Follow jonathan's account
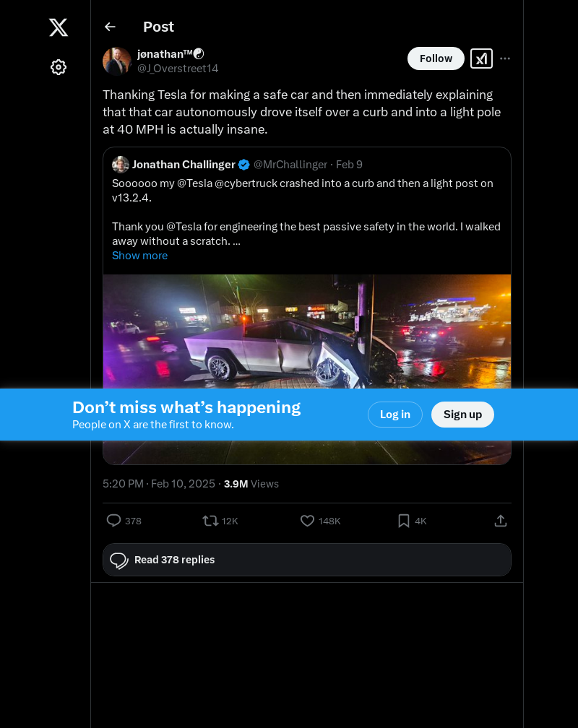This screenshot has height=728, width=578. click(436, 58)
